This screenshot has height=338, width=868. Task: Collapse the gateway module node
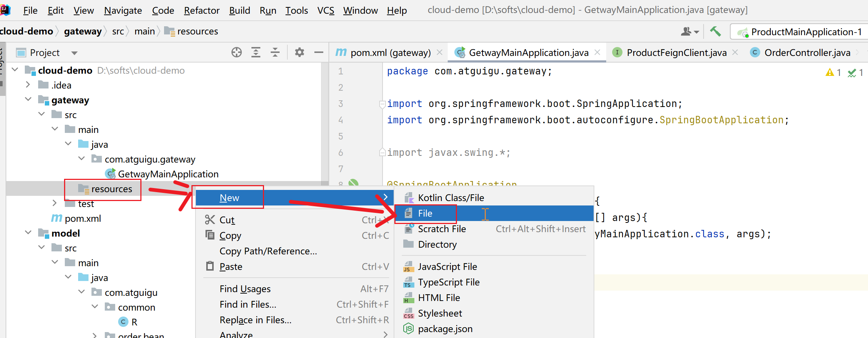28,99
